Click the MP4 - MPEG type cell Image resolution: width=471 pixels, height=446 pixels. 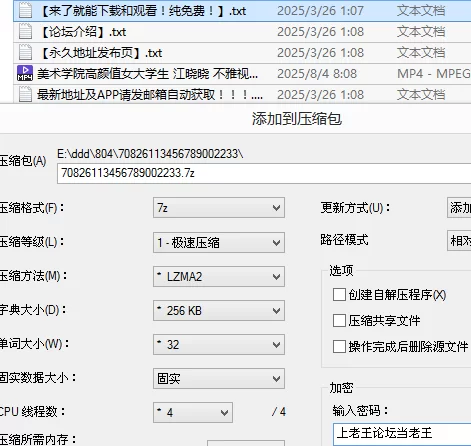point(434,74)
